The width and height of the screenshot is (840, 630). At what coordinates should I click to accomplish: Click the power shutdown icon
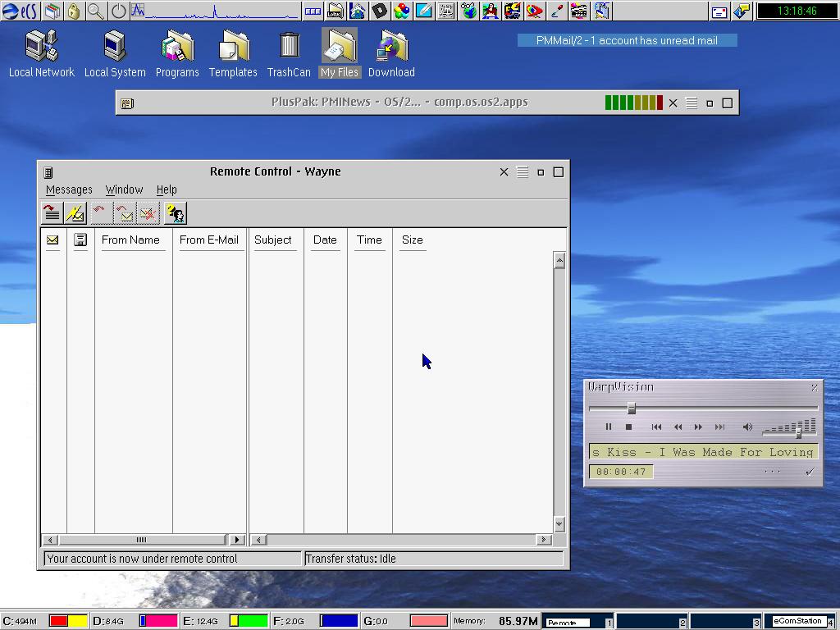click(118, 11)
